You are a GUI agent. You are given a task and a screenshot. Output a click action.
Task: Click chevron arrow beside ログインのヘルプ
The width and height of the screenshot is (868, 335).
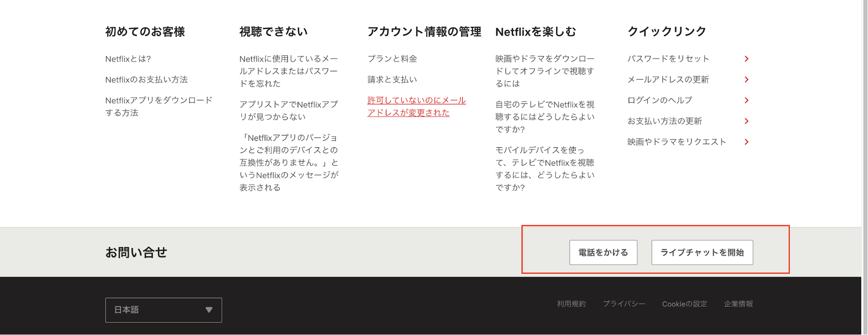[746, 100]
